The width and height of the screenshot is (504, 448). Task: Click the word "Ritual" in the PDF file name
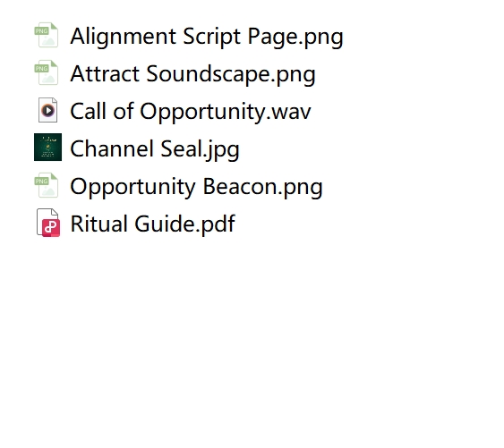99,224
